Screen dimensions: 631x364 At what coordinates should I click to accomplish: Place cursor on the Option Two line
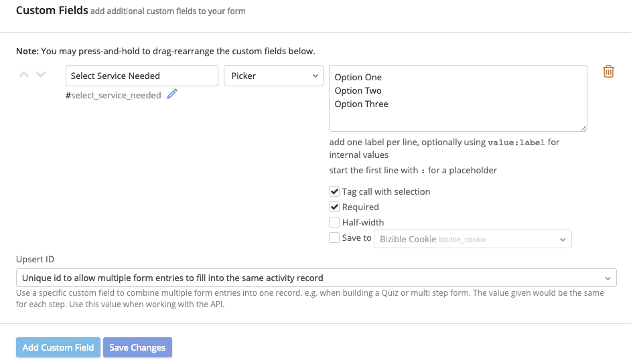(x=358, y=91)
